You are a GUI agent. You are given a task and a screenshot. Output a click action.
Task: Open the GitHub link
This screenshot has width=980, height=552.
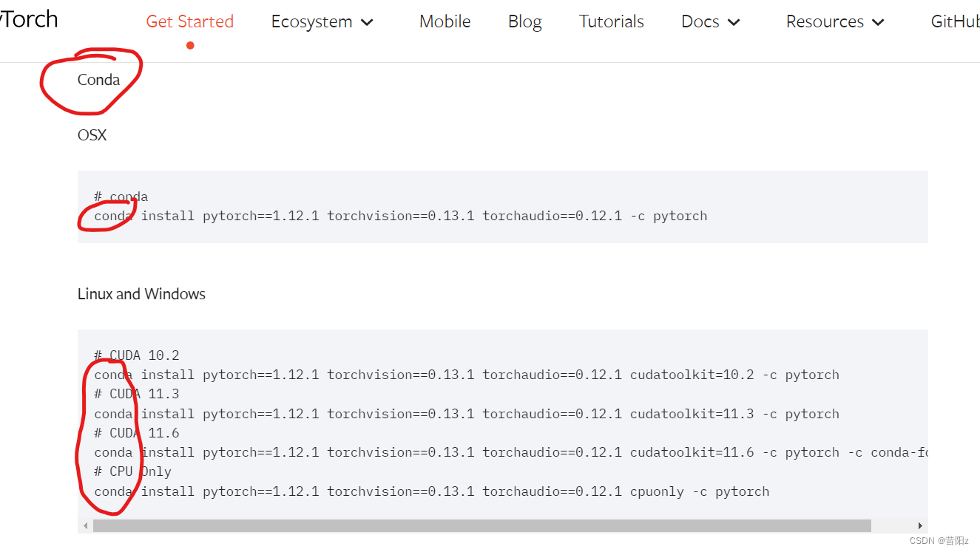(x=955, y=21)
